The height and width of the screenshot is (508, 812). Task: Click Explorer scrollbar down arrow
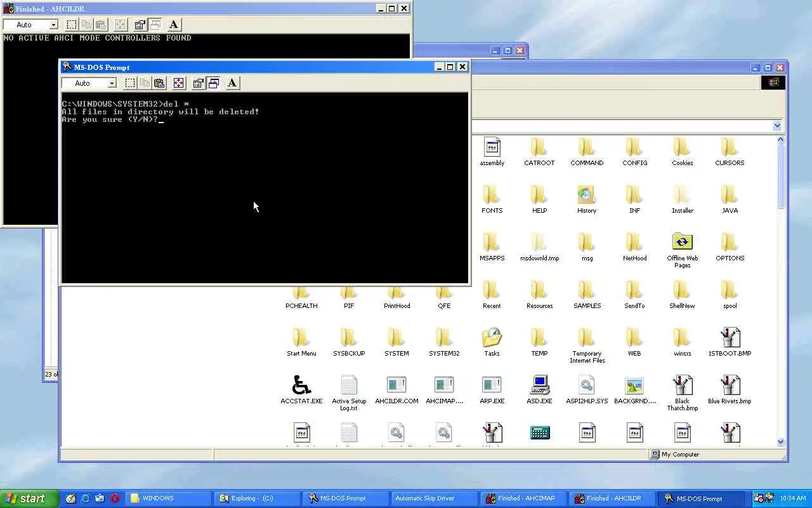(x=781, y=442)
